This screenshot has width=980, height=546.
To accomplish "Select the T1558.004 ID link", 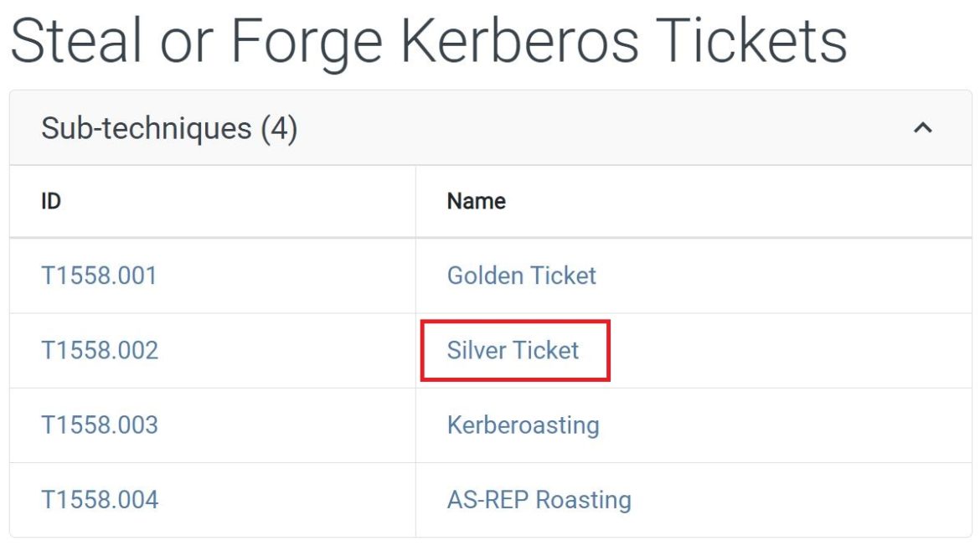I will pyautogui.click(x=99, y=499).
